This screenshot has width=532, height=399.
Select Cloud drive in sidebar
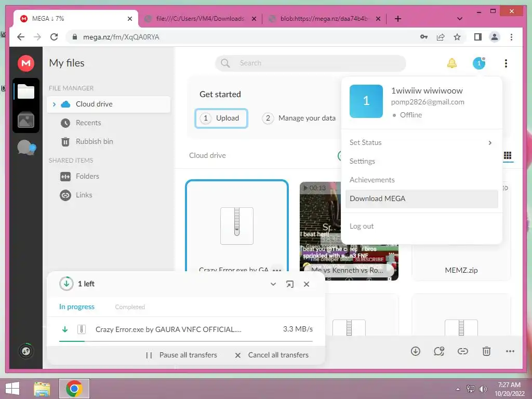point(109,104)
